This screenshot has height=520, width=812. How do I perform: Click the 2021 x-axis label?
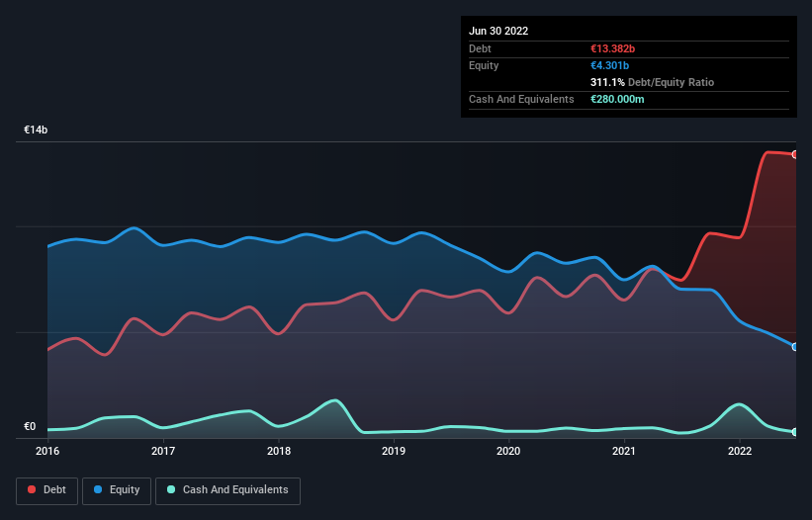624,451
